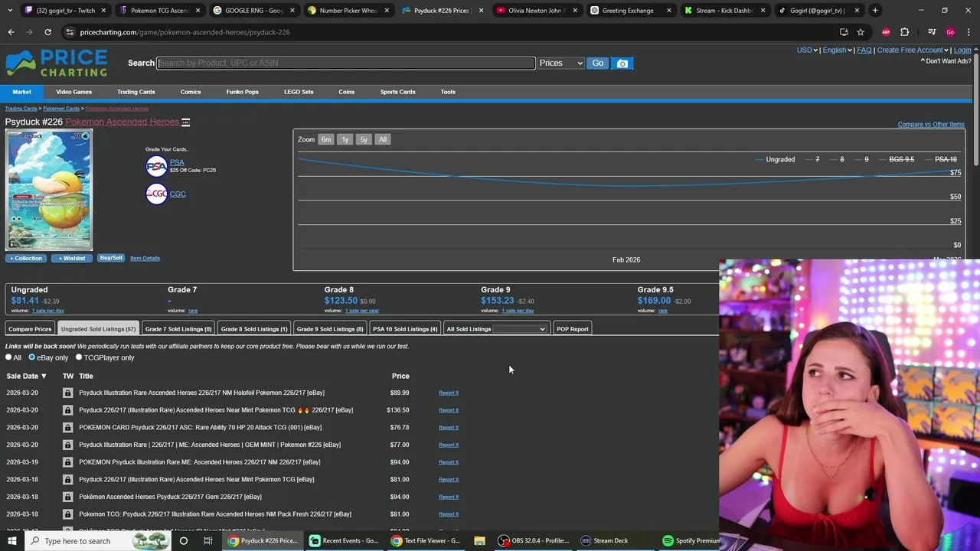Select TCGPlayer only radio button
This screenshot has width=980, height=551.
pyautogui.click(x=79, y=357)
